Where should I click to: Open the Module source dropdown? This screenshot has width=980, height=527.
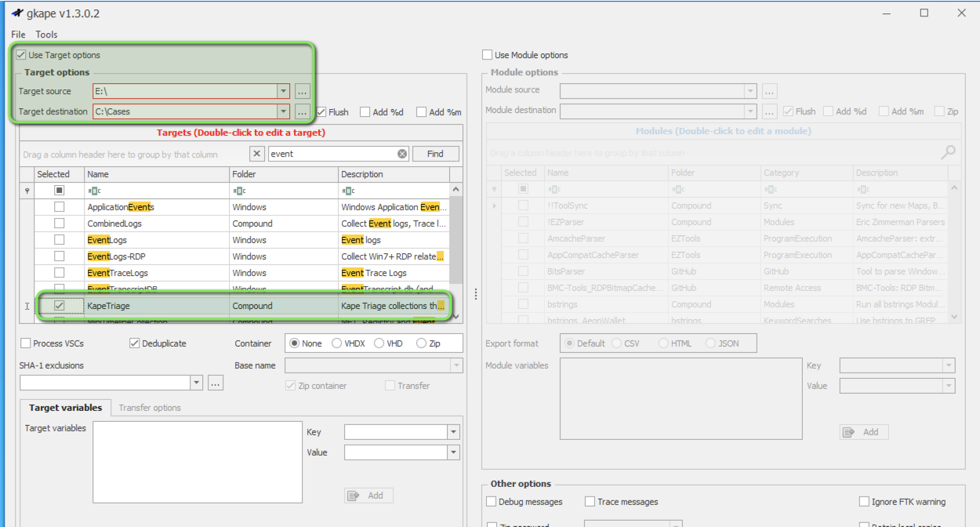750,90
